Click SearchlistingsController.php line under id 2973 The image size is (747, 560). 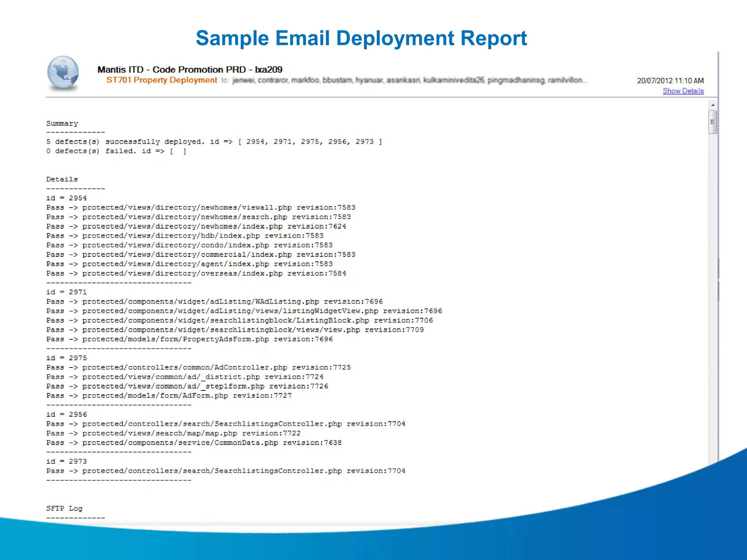coord(226,471)
